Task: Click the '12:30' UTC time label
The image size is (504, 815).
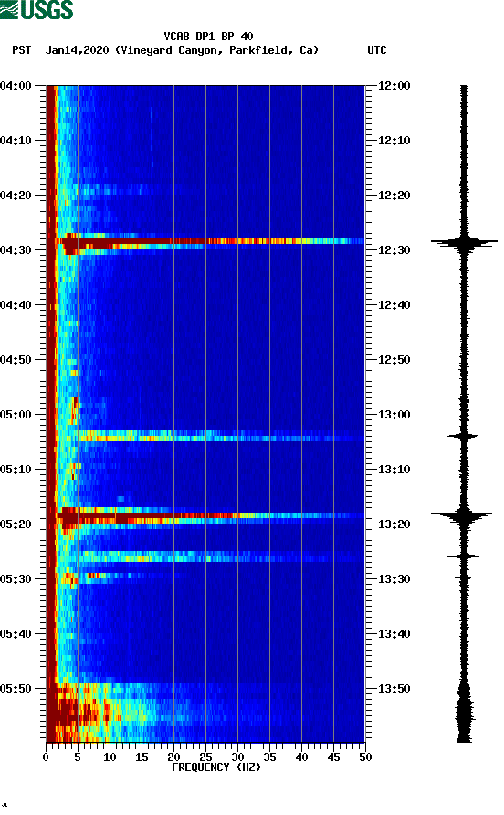Action: [x=394, y=250]
